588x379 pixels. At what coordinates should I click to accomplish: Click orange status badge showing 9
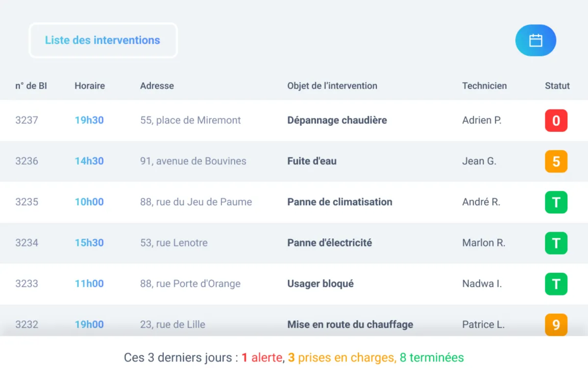click(x=556, y=325)
